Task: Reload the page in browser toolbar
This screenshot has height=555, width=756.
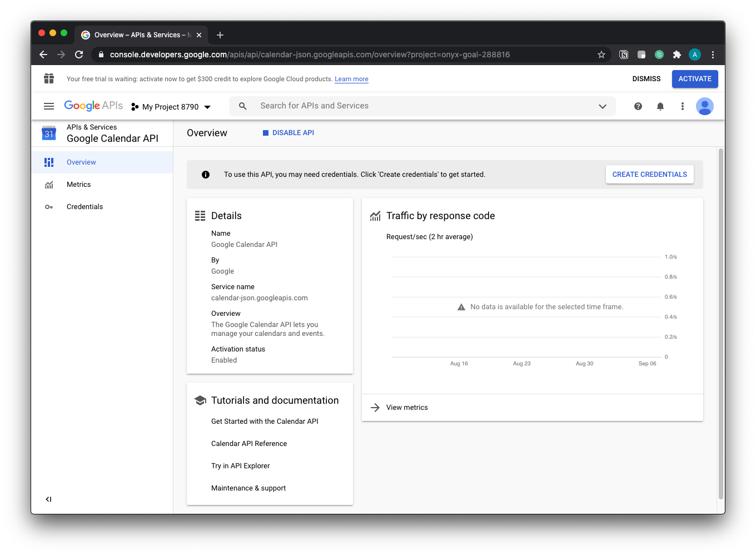Action: tap(79, 54)
